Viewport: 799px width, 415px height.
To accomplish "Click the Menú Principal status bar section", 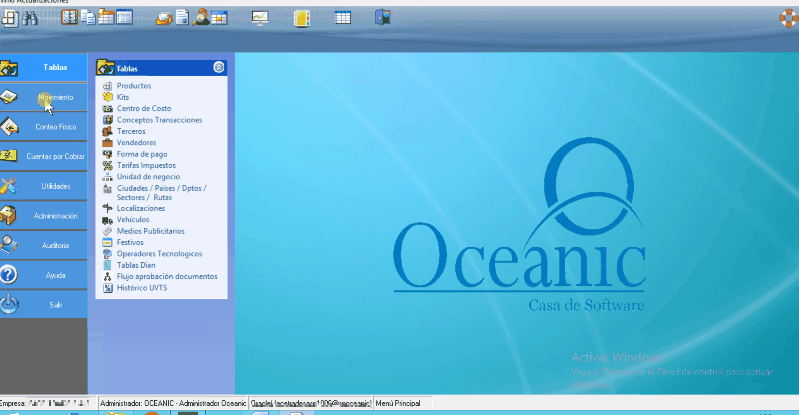I will tap(397, 402).
